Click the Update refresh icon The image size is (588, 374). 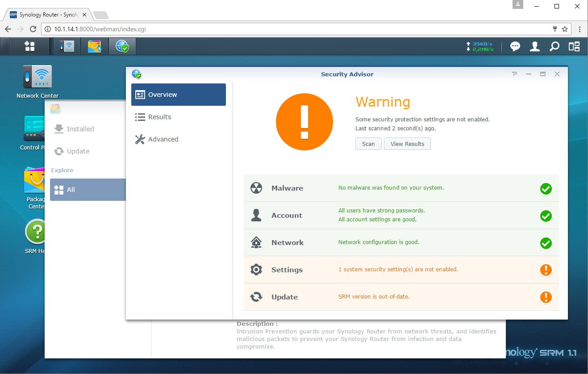click(256, 297)
